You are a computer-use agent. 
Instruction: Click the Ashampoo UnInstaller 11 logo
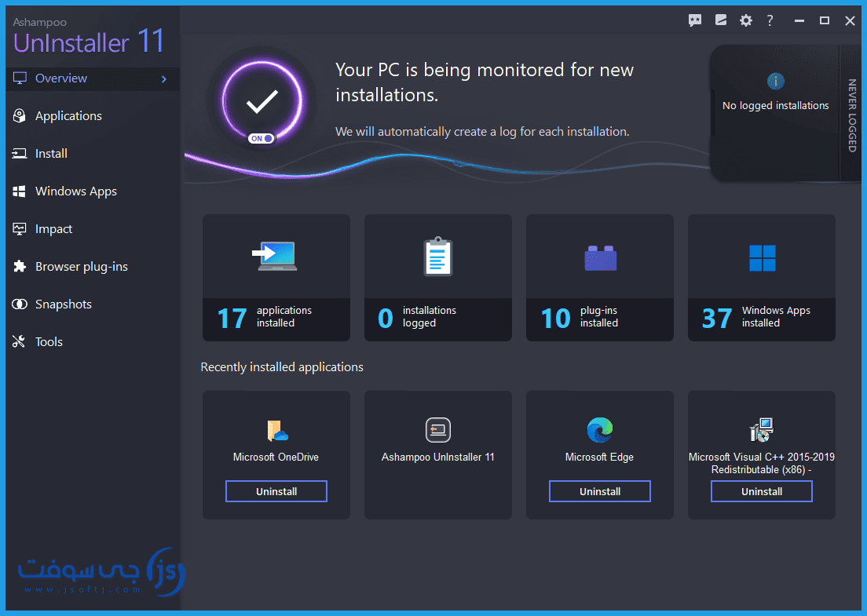(89, 36)
